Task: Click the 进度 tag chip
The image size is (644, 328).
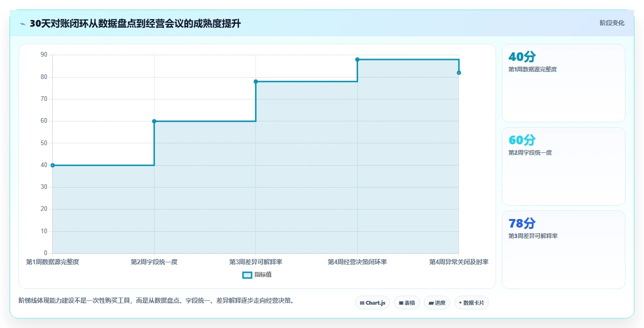Action: coord(437,303)
